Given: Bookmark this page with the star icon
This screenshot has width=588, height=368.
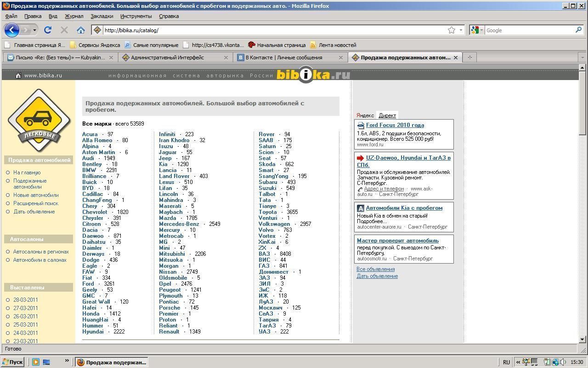Looking at the screenshot, I should [x=452, y=30].
